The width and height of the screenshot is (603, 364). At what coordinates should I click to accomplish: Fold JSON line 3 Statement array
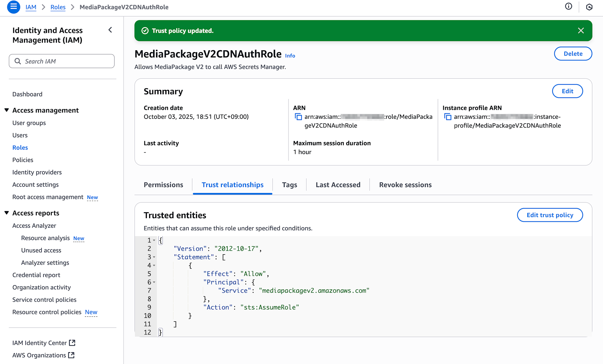click(x=154, y=257)
